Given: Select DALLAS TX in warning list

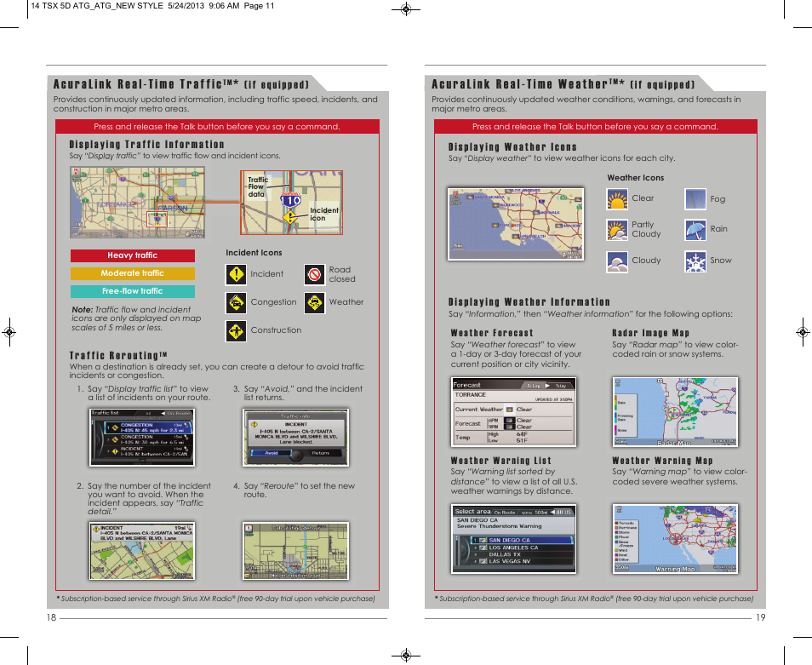Looking at the screenshot, I should tap(522, 554).
